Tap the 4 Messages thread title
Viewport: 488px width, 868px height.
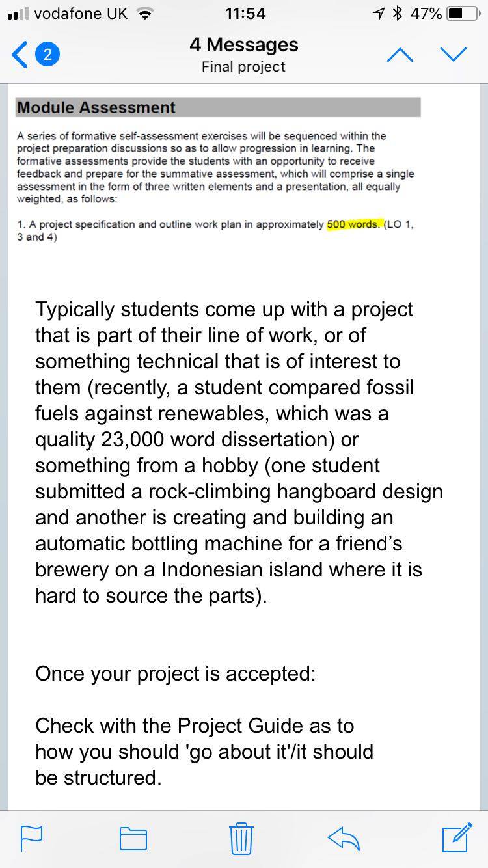(x=244, y=44)
